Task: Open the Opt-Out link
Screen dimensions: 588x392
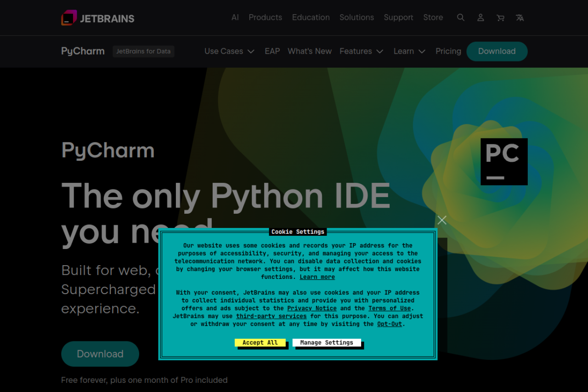Action: tap(390, 324)
